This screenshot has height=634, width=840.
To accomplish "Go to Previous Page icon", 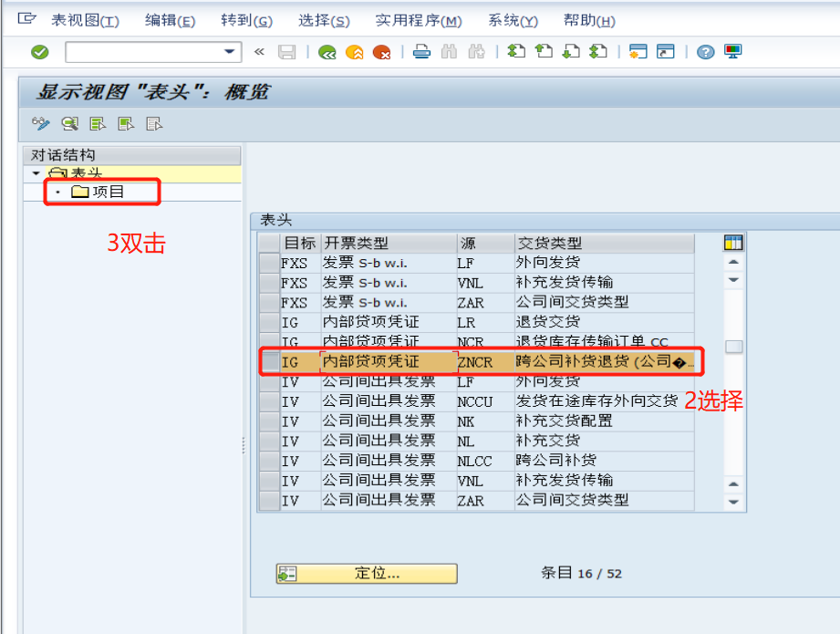I will 544,52.
